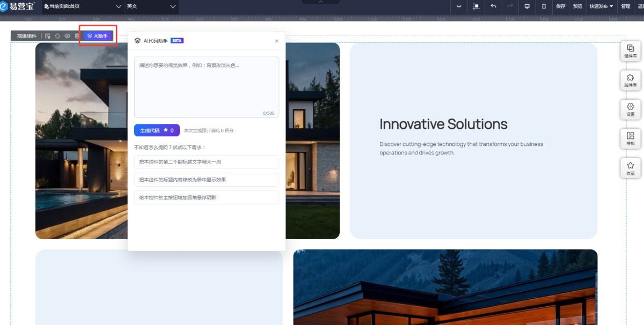Open the 收藏 sidebar panel
This screenshot has height=325, width=644.
point(631,168)
